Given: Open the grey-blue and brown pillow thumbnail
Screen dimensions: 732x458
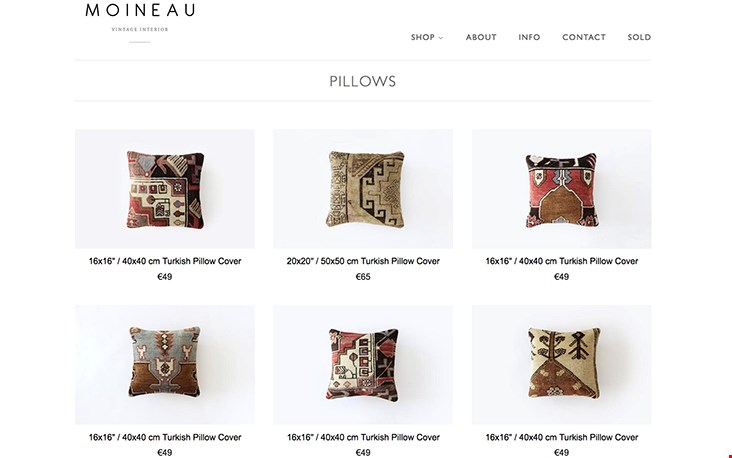Looking at the screenshot, I should coord(165,365).
